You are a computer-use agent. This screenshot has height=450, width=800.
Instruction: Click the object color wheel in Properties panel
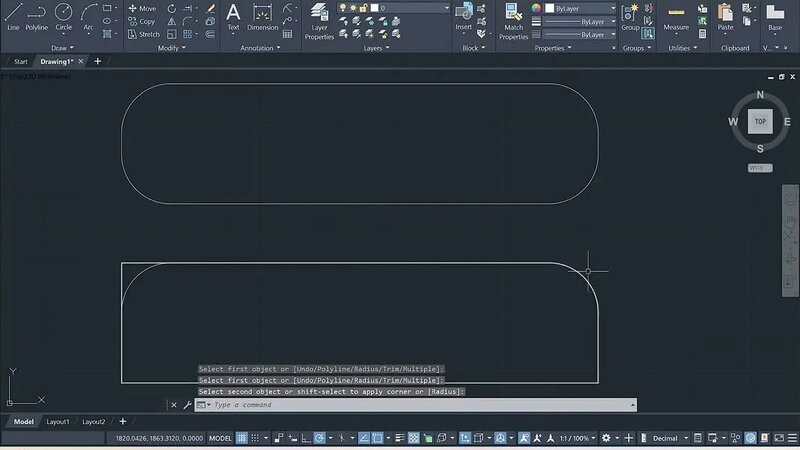(x=536, y=8)
